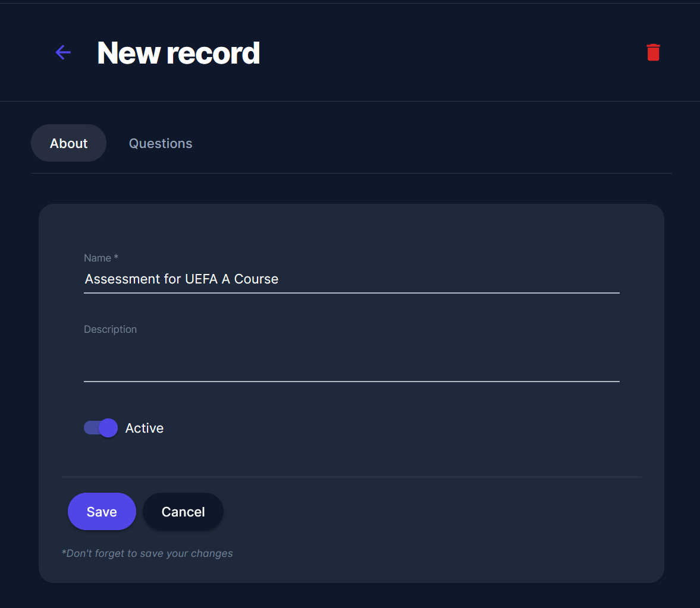Place cursor after Course in the Name field
This screenshot has height=608, width=700.
pos(279,279)
